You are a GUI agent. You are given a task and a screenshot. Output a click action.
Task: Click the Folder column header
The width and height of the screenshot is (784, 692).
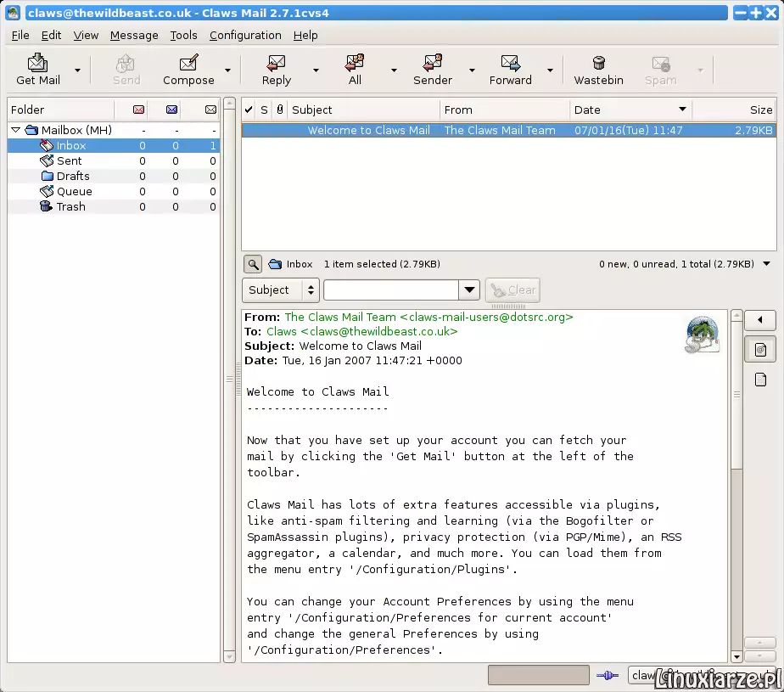click(x=61, y=110)
